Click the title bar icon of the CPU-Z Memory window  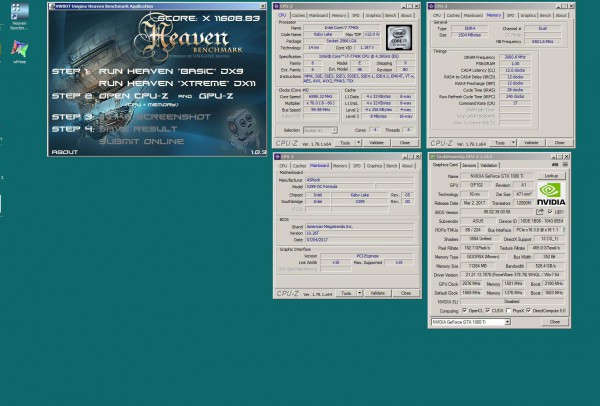[x=431, y=6]
